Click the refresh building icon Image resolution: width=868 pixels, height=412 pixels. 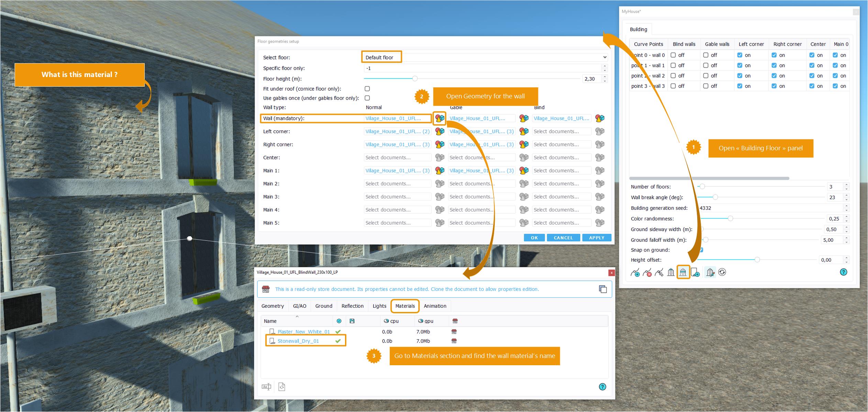point(722,272)
